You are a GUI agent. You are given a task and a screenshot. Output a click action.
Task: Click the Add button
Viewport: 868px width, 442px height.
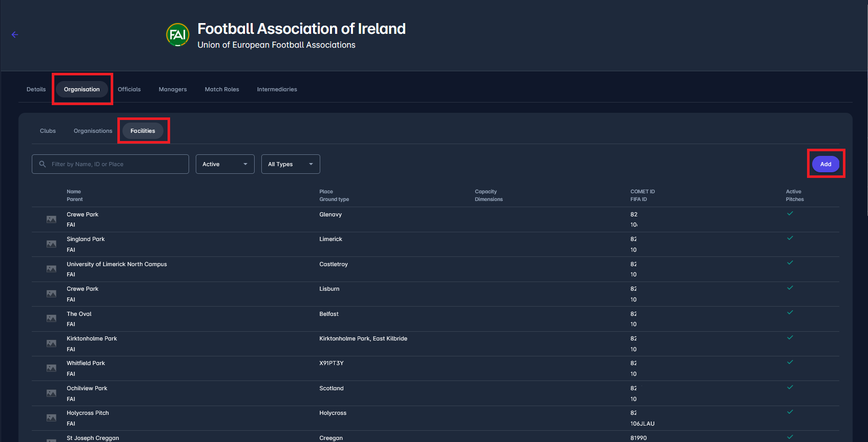(825, 164)
